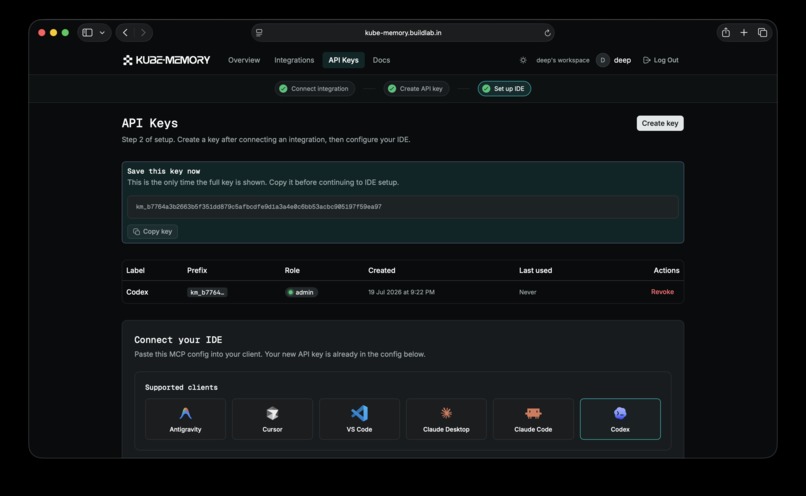Click the Copy key button
The width and height of the screenshot is (806, 496).
153,232
